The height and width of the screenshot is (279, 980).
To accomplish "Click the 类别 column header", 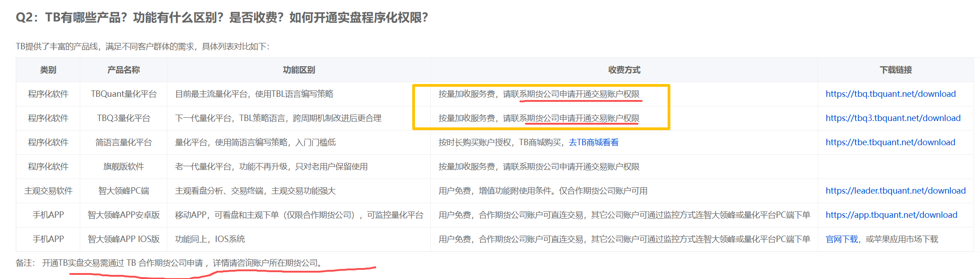I will pyautogui.click(x=48, y=70).
